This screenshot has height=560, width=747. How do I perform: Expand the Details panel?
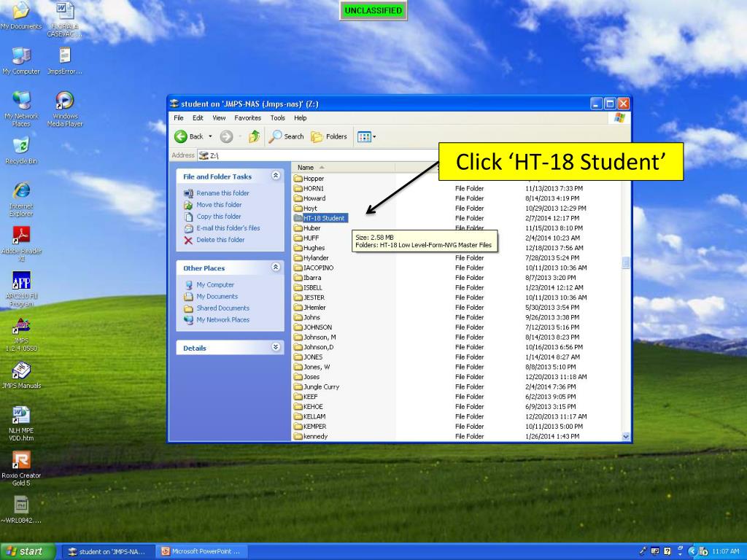coord(276,347)
